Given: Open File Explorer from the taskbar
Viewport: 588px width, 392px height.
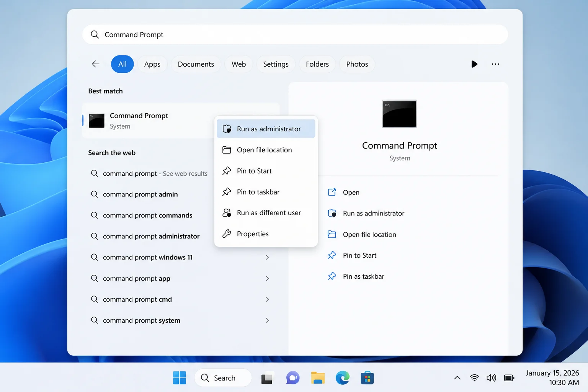Looking at the screenshot, I should pyautogui.click(x=318, y=378).
